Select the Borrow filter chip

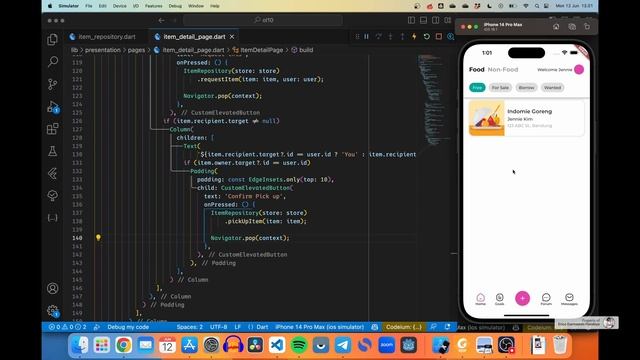click(526, 87)
